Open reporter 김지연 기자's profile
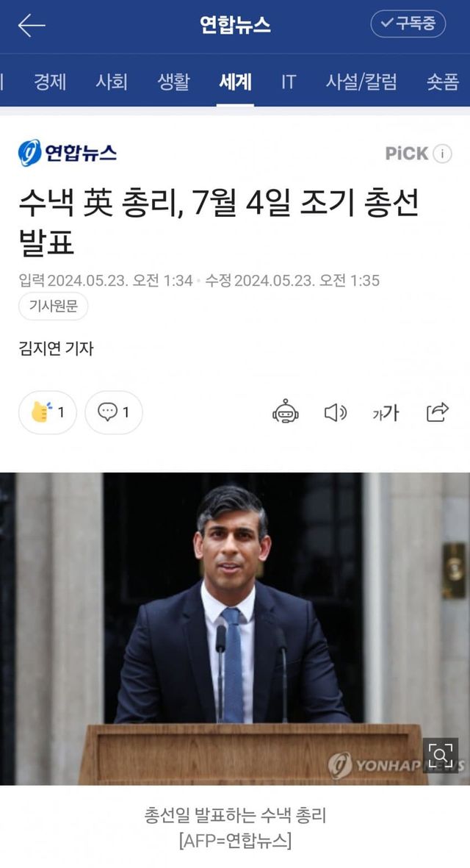 (x=56, y=348)
